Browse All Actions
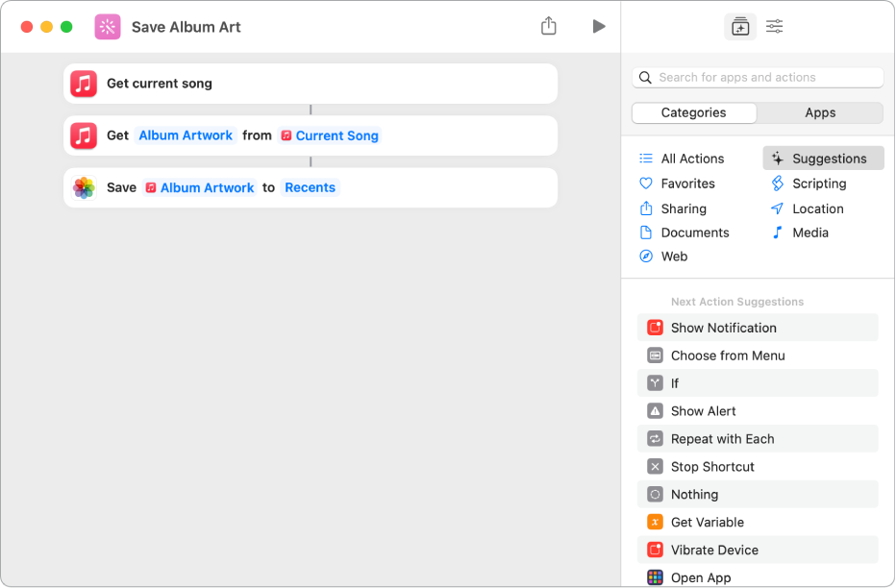This screenshot has height=588, width=896. 691,158
